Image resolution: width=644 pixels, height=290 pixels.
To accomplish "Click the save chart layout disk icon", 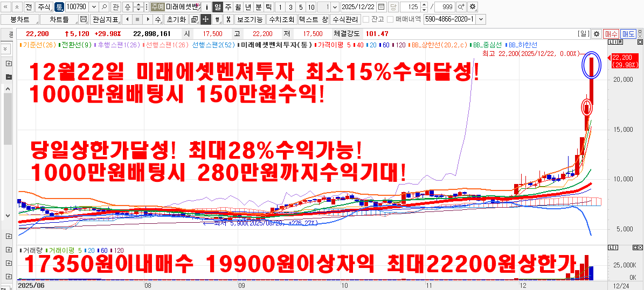I will [x=83, y=19].
